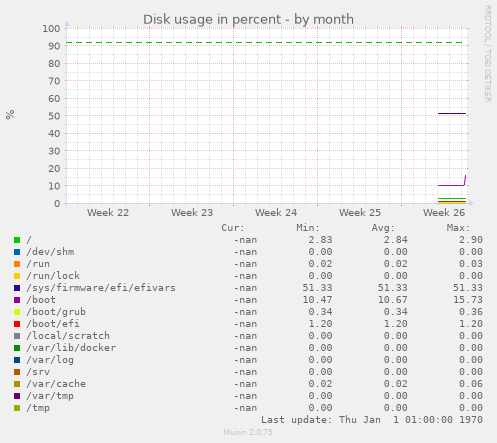Image resolution: width=497 pixels, height=443 pixels.
Task: Click the dark blue swatch for /sys/firmware/efi/efivars
Action: click(17, 288)
